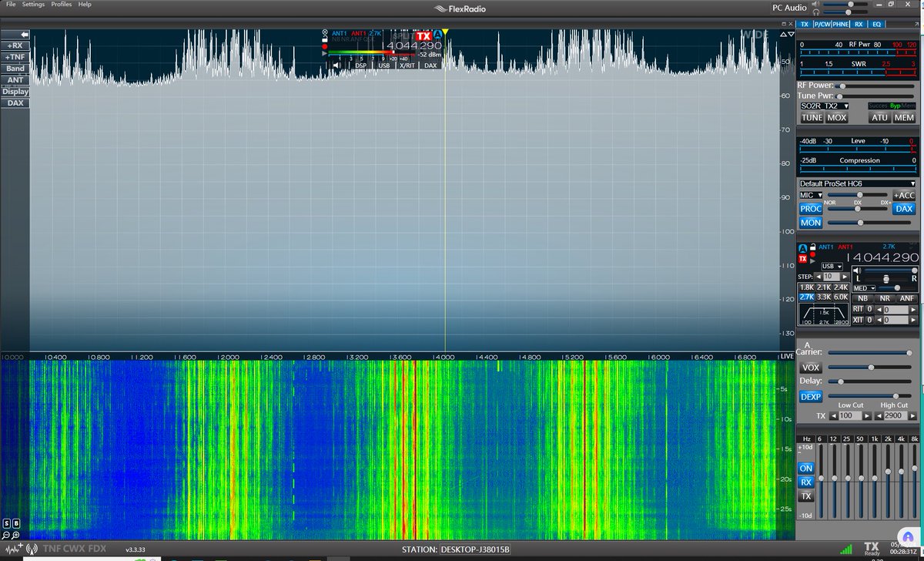Click the TUNE button
The height and width of the screenshot is (561, 924).
tap(812, 118)
